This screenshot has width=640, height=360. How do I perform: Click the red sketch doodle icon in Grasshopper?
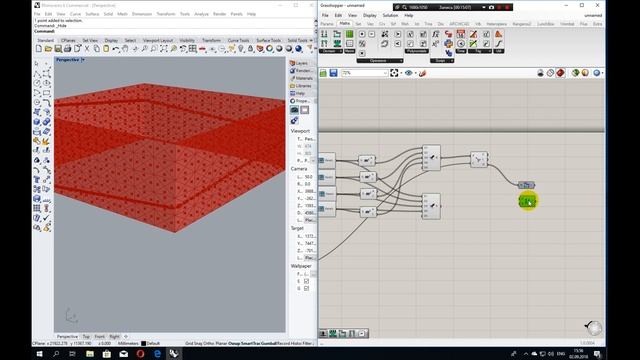[422, 73]
